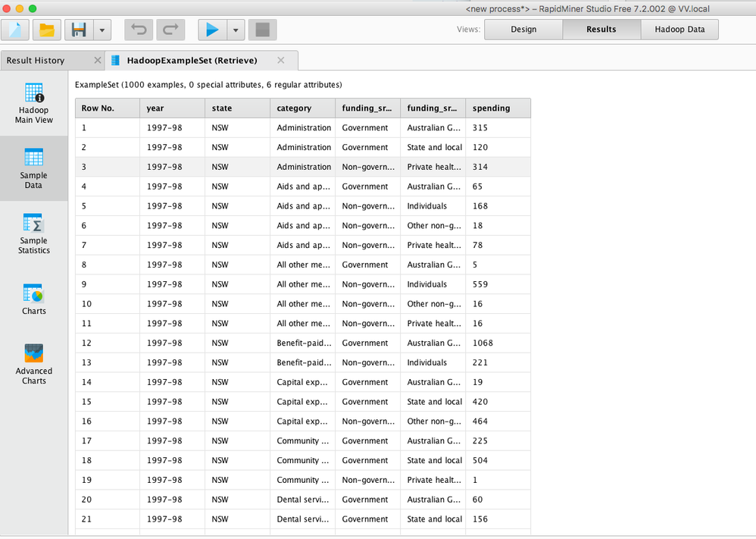Click 'Other non-g...' cell in row 6
The height and width of the screenshot is (539, 756).
pyautogui.click(x=433, y=225)
